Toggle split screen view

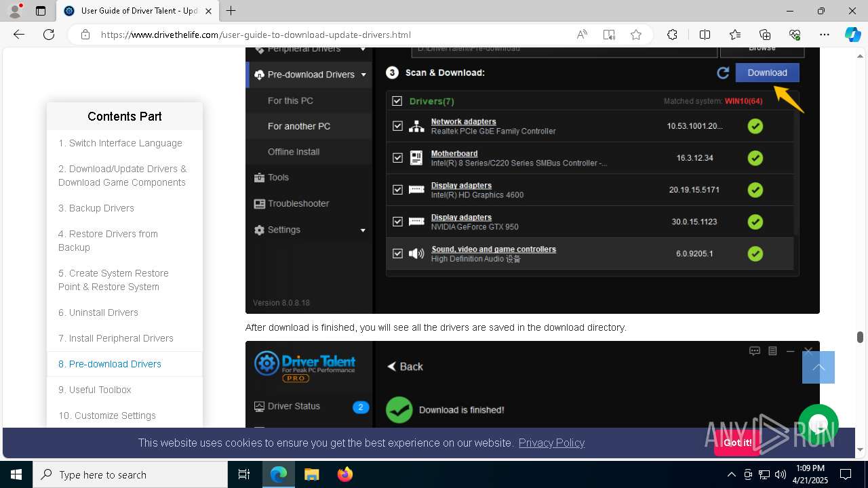pyautogui.click(x=705, y=35)
